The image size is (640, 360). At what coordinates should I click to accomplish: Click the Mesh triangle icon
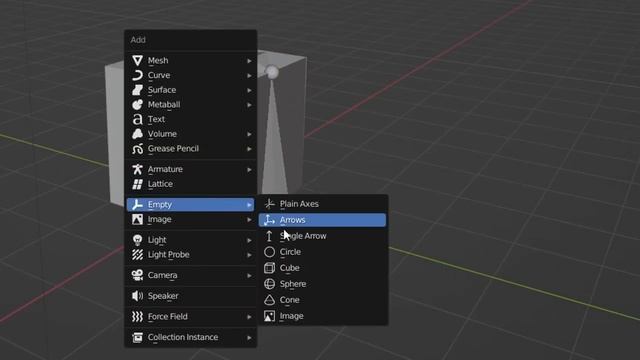(138, 60)
